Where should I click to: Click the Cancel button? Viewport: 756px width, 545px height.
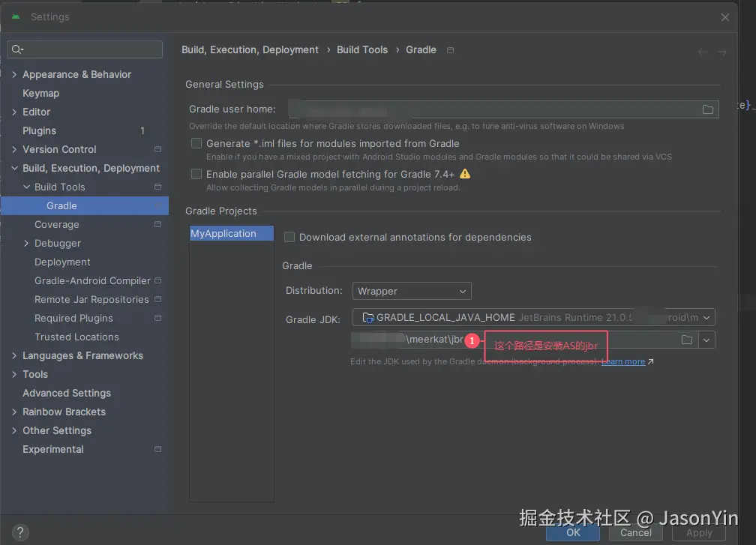point(635,532)
